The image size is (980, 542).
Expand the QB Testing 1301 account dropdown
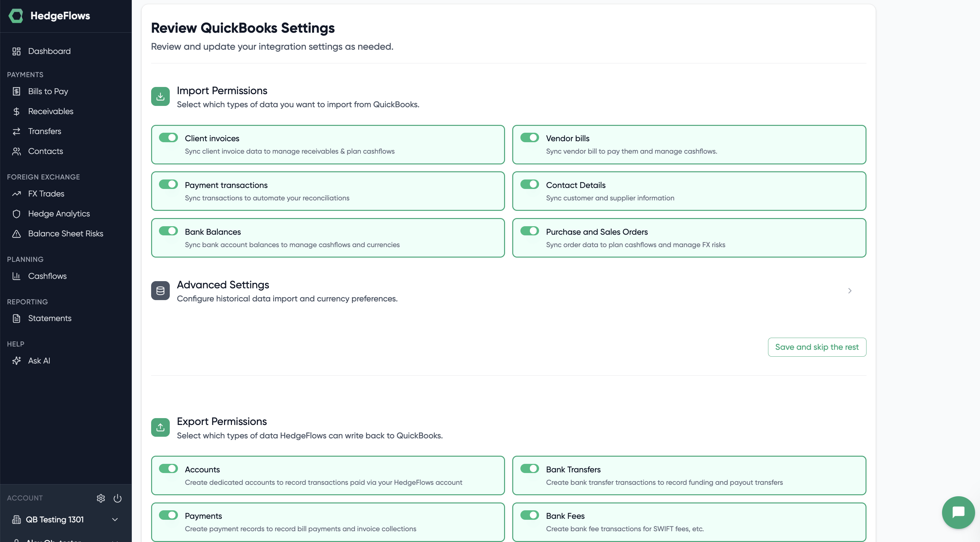pyautogui.click(x=115, y=519)
